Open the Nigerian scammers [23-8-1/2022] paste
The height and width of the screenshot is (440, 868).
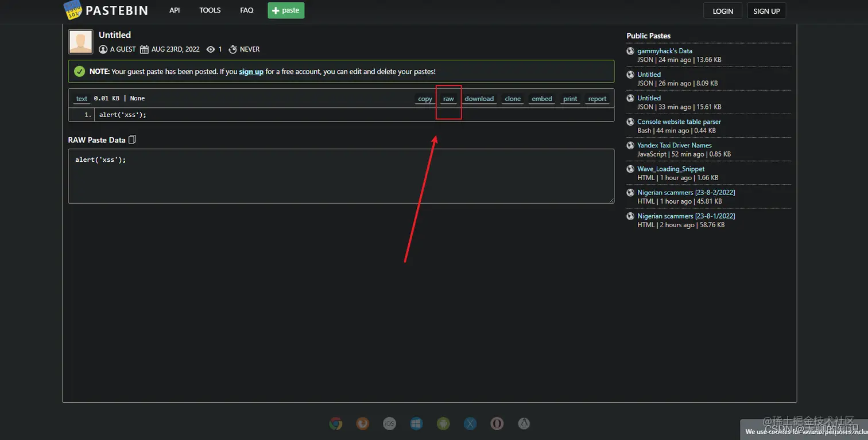click(x=686, y=216)
